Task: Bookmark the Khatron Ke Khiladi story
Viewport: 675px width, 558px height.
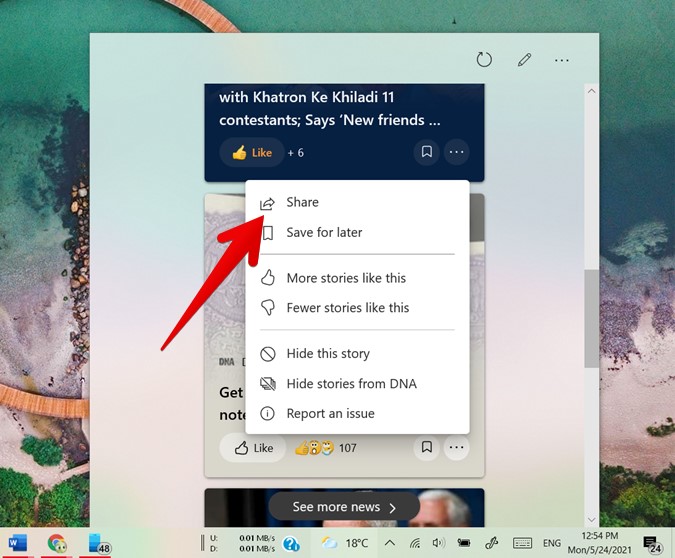Action: point(427,152)
